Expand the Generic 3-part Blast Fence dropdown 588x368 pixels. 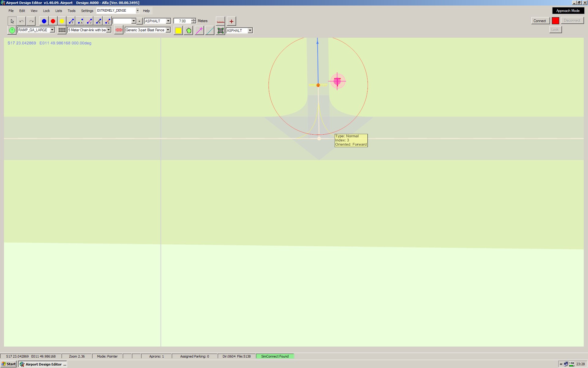click(168, 30)
